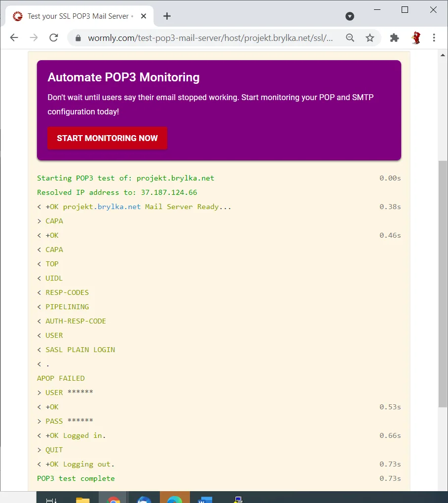Open the tab search dropdown arrow
This screenshot has height=503, width=448.
point(350,16)
